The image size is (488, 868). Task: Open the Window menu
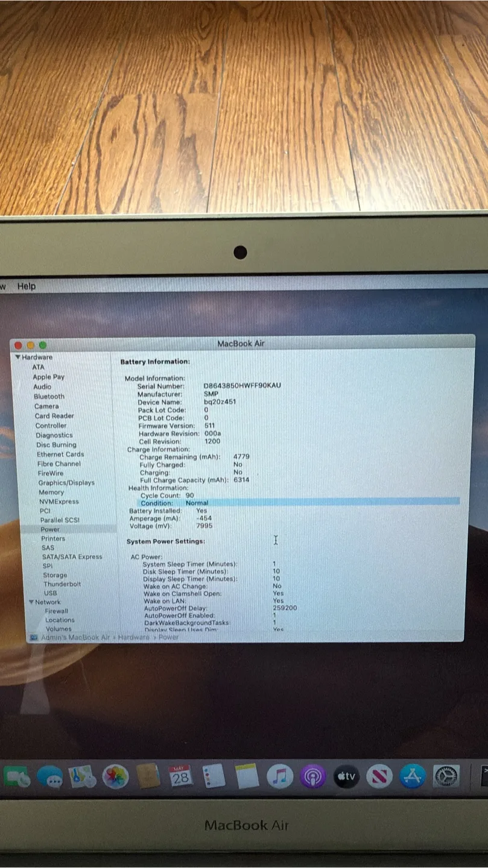(3, 286)
